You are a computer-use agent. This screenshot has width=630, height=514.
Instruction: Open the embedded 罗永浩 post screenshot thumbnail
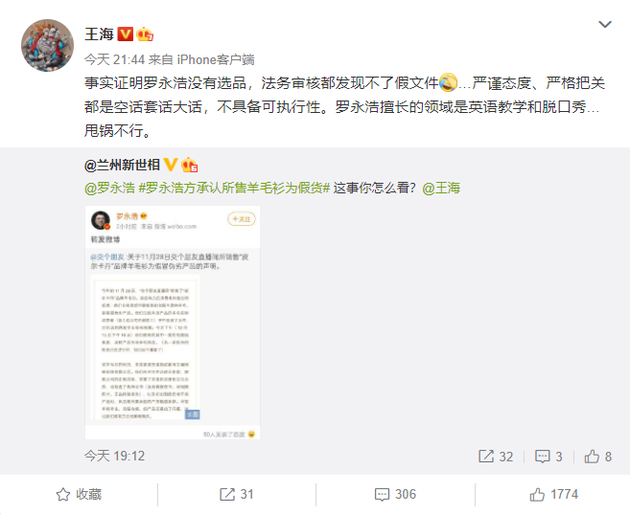[x=172, y=322]
